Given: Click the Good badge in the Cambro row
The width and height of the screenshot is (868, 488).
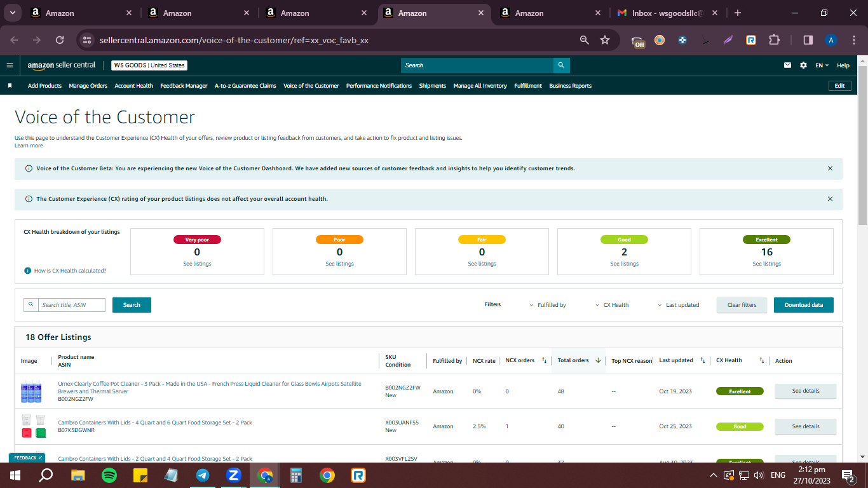Looking at the screenshot, I should point(740,426).
